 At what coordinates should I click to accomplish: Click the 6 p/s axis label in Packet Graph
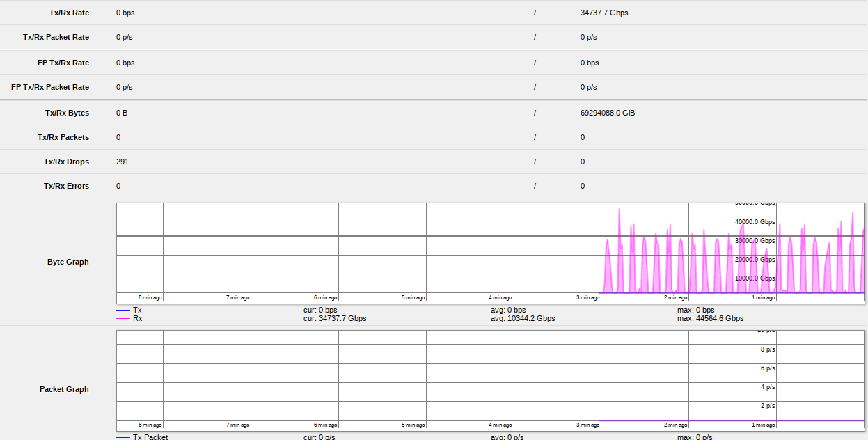point(767,368)
